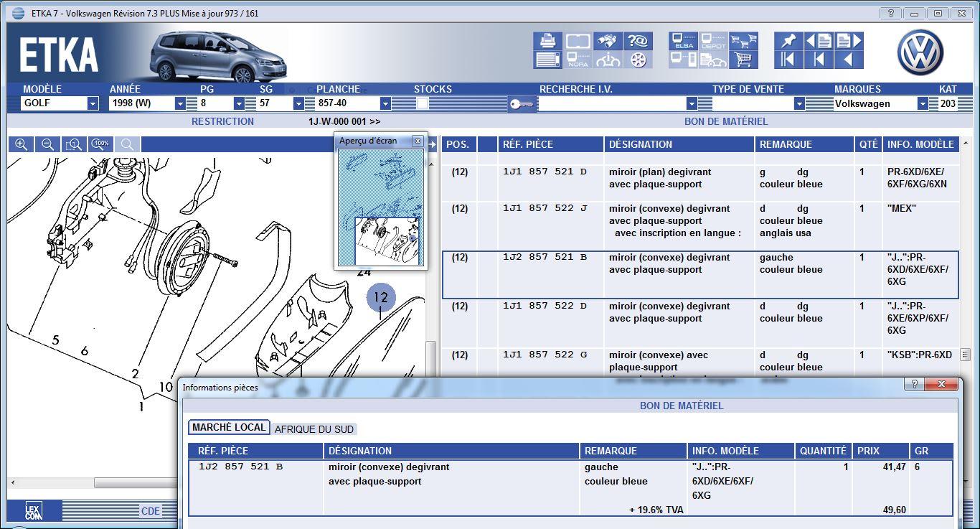This screenshot has width=980, height=529.
Task: Click the single-bar back arrow icon
Action: click(x=819, y=60)
